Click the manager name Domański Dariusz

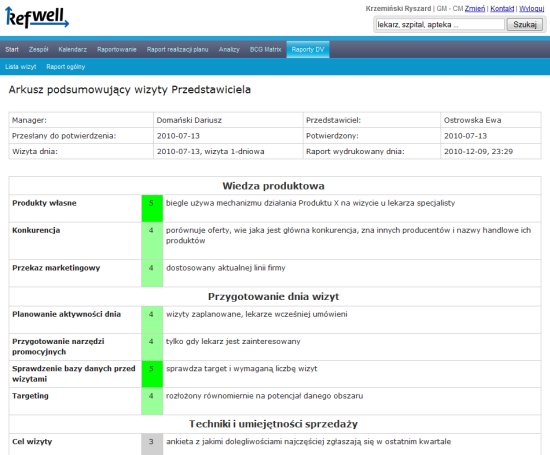(x=189, y=120)
